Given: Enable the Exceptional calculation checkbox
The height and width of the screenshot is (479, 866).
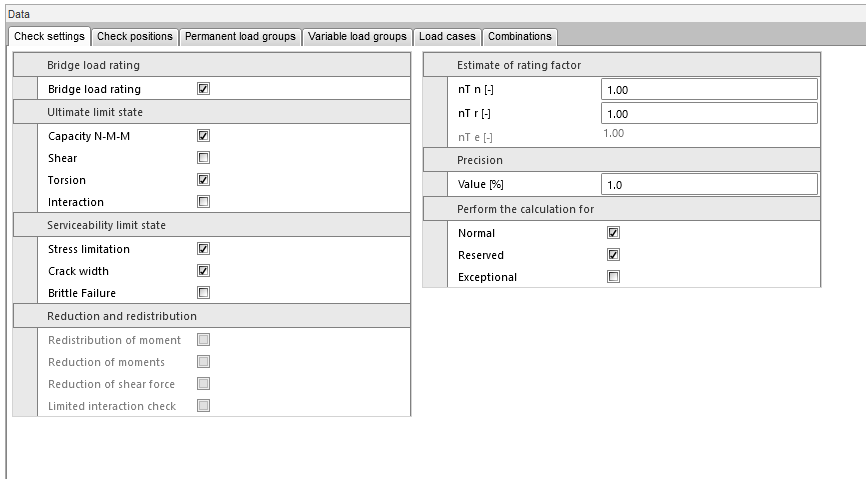Looking at the screenshot, I should [x=614, y=277].
